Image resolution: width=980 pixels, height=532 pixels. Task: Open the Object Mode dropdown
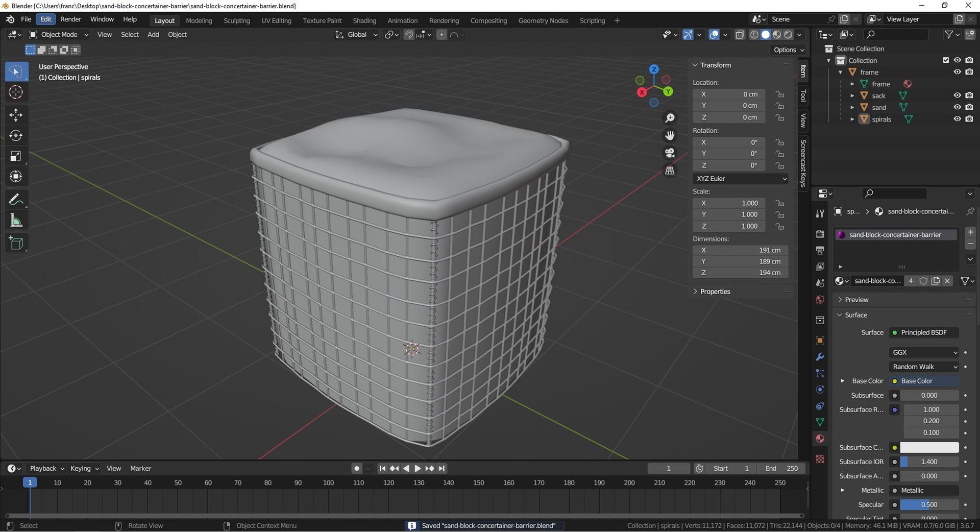[59, 35]
